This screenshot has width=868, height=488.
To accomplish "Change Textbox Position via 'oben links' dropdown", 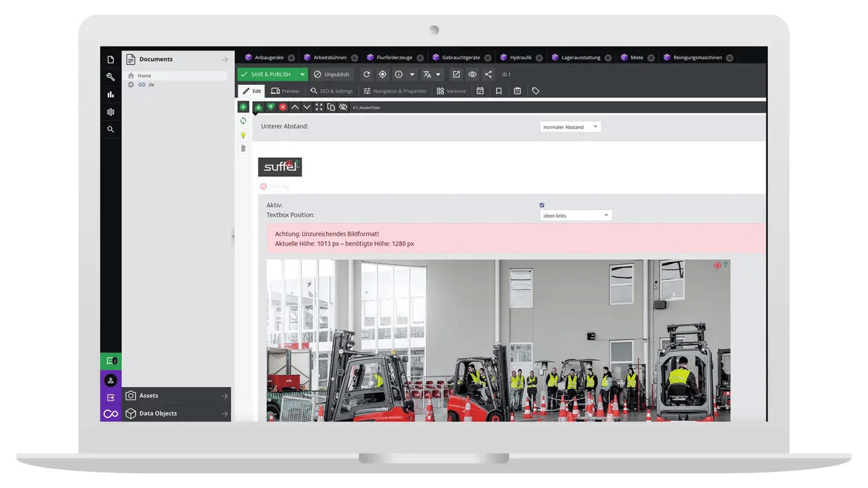I will [575, 215].
